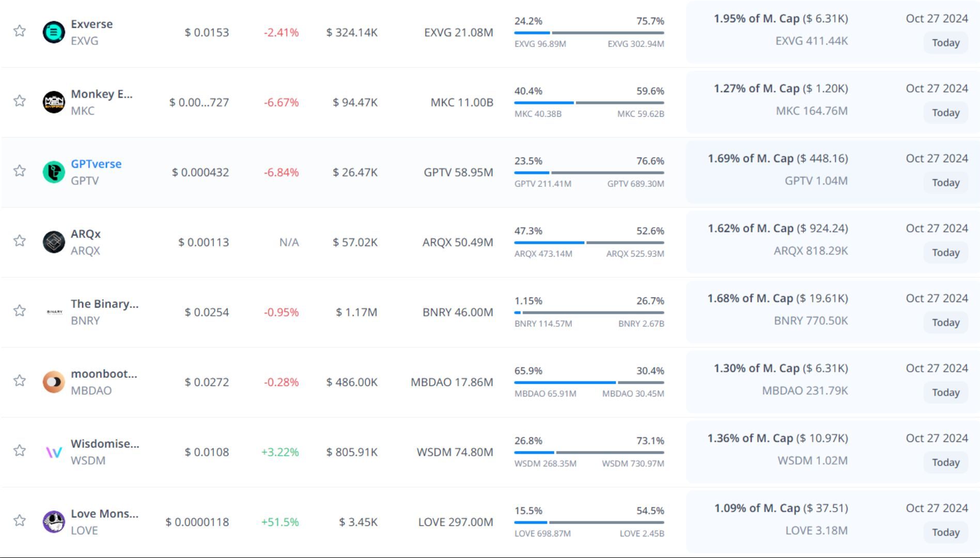This screenshot has height=558, width=980.
Task: Select the BNRY 1.68% of M. Cap unlock card
Action: (777, 310)
